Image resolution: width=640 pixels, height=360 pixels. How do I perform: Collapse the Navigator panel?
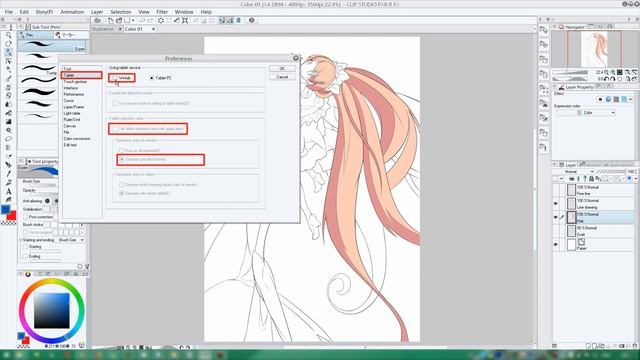(554, 27)
